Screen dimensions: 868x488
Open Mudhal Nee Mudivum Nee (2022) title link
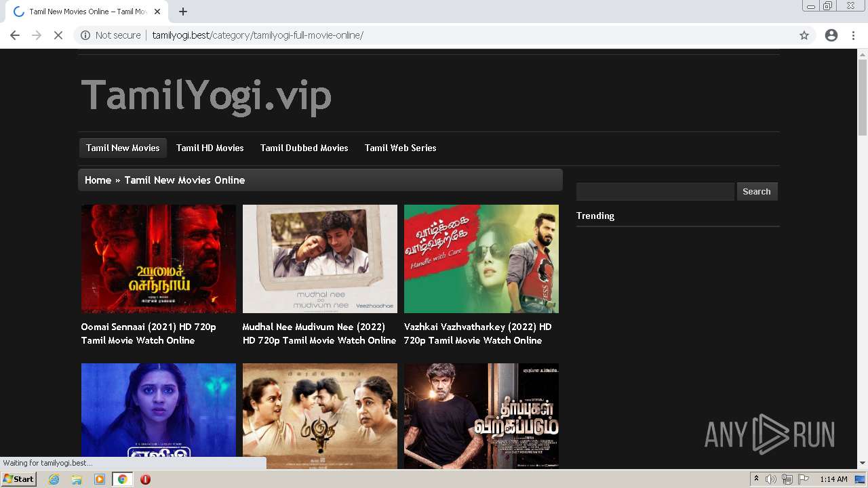pos(319,333)
